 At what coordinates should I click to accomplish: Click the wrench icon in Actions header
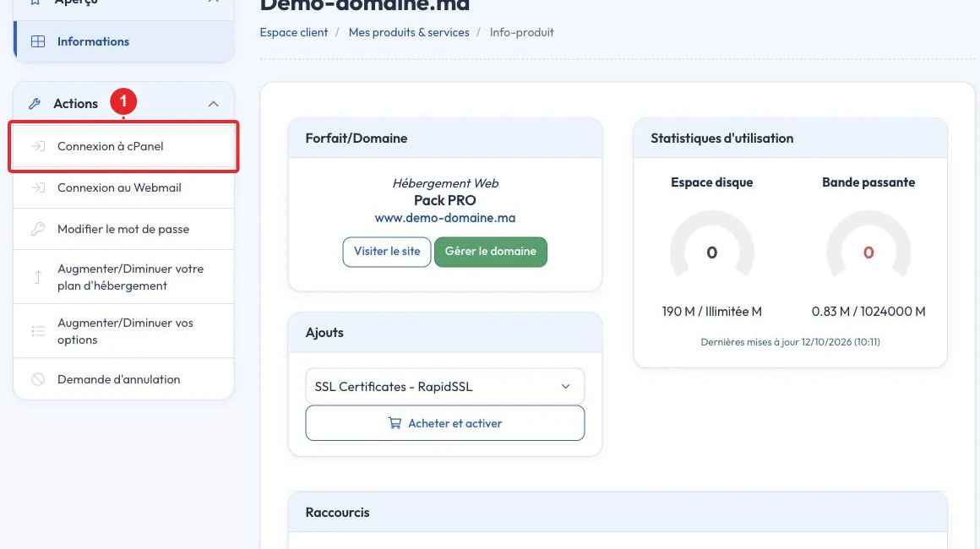pyautogui.click(x=35, y=104)
